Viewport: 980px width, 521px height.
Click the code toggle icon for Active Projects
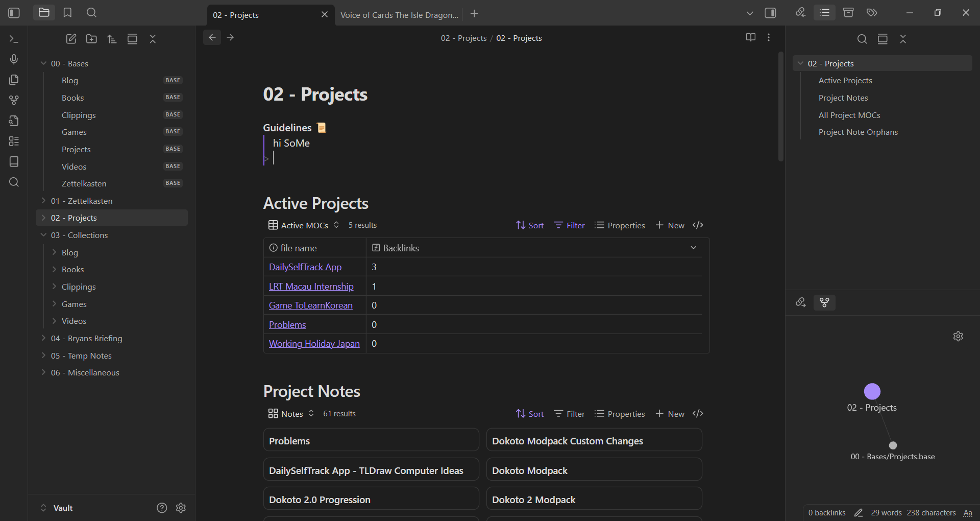coord(698,225)
